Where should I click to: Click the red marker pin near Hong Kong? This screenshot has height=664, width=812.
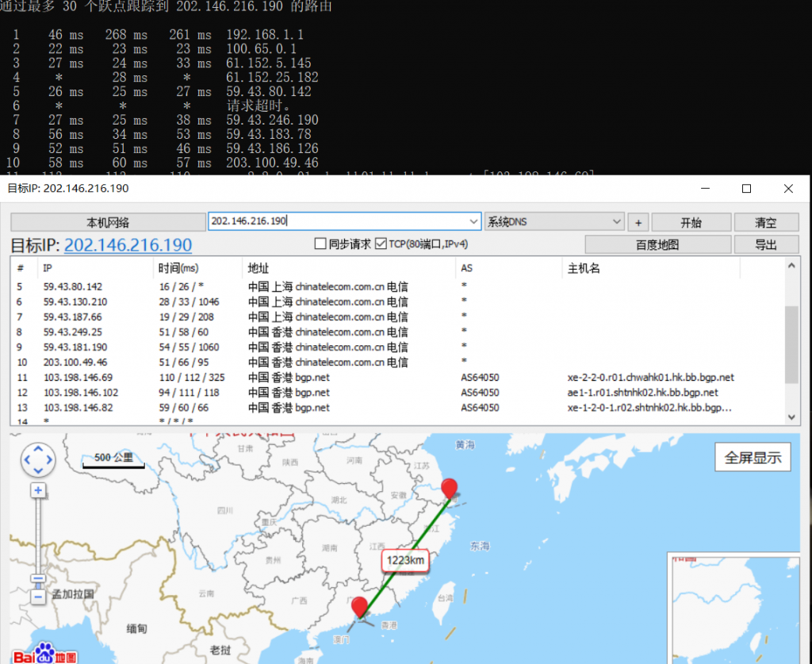360,607
